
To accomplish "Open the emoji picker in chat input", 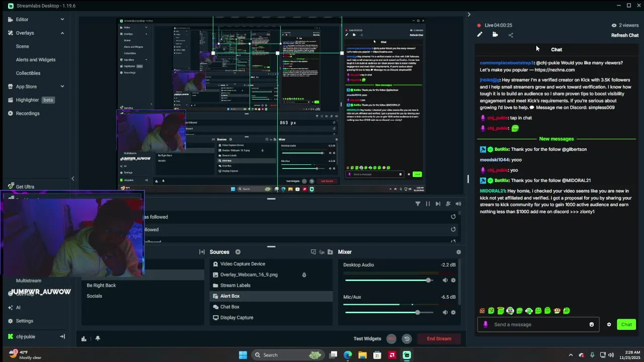I will 592,324.
